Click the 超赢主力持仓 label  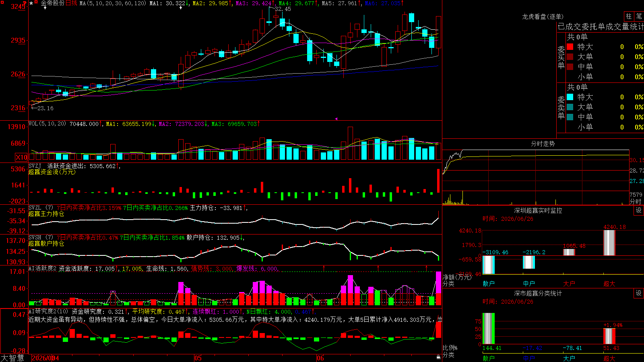coord(46,214)
